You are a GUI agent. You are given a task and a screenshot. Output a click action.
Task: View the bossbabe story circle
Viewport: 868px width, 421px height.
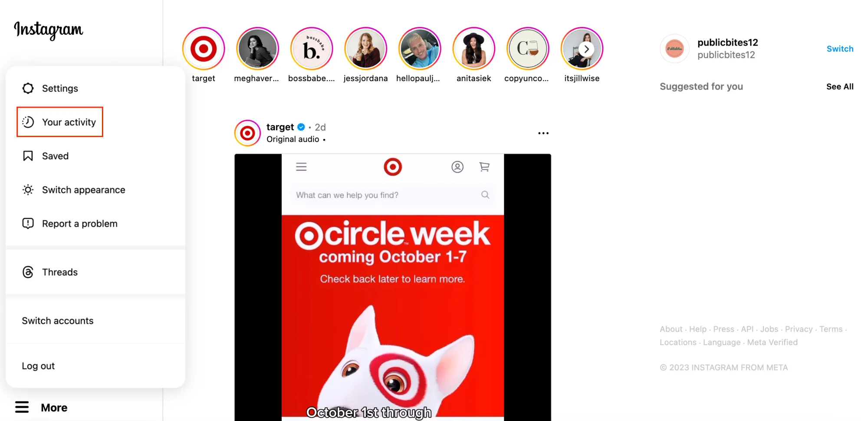(312, 49)
